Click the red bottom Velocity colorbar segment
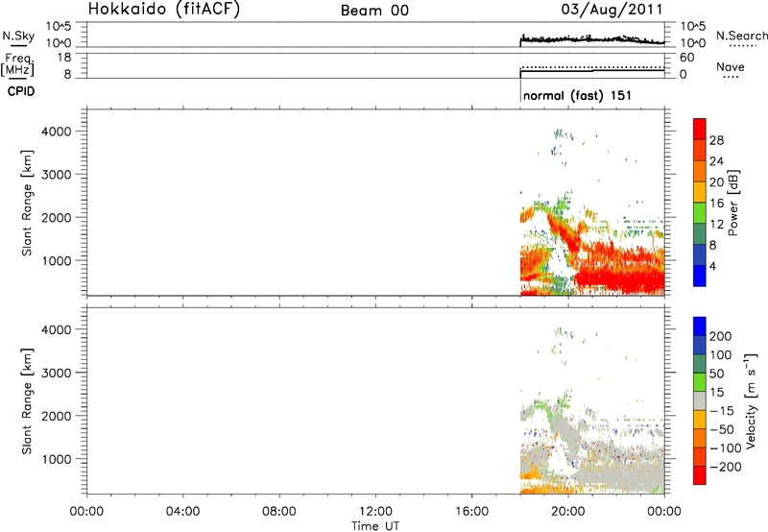768x532 pixels. point(700,475)
